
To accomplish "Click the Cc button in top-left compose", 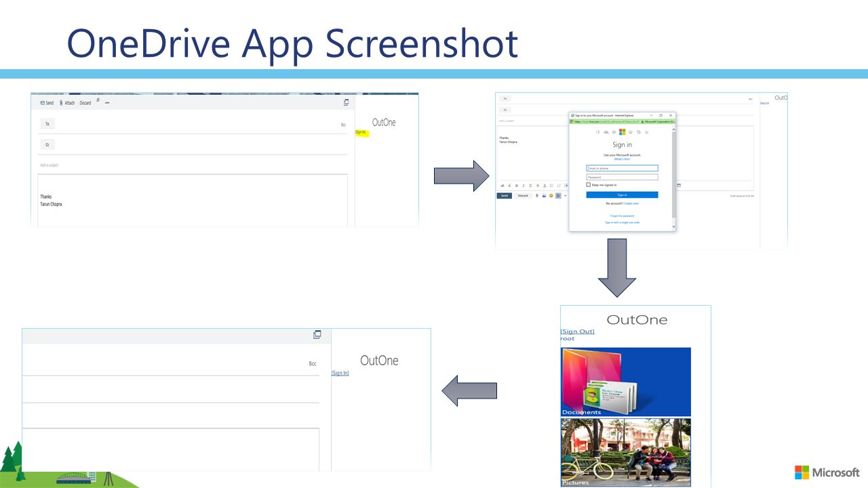I will [x=47, y=144].
